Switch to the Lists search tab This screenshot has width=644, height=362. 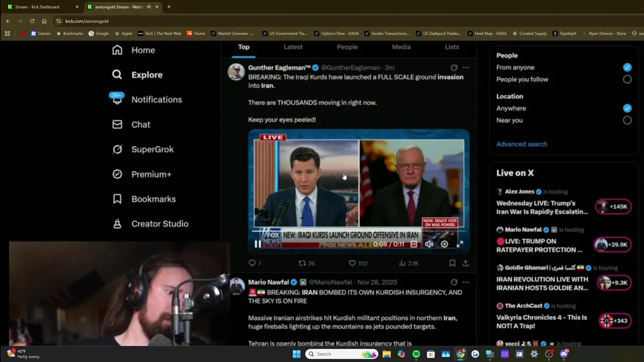pyautogui.click(x=452, y=47)
